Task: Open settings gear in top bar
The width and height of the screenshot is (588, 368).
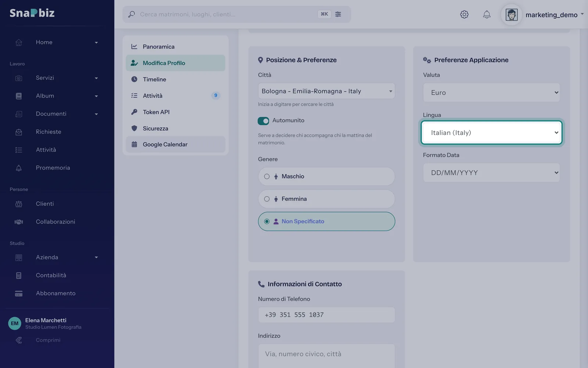Action: [464, 14]
